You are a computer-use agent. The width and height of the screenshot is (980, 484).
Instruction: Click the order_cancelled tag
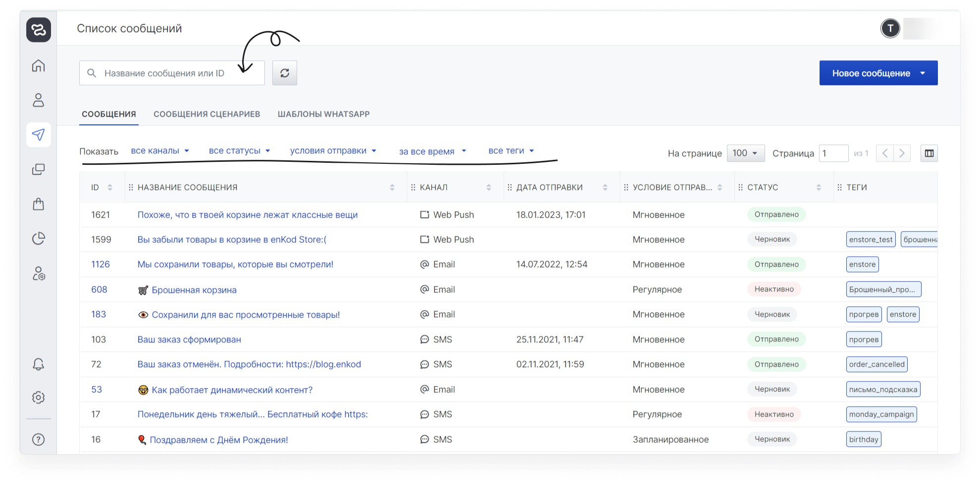(x=877, y=364)
